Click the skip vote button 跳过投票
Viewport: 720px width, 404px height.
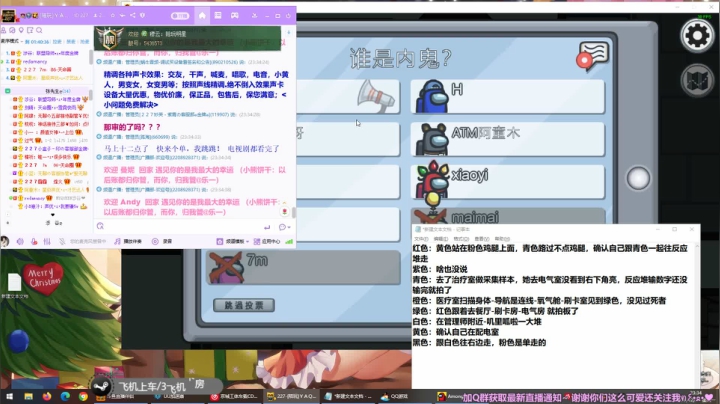(x=244, y=305)
